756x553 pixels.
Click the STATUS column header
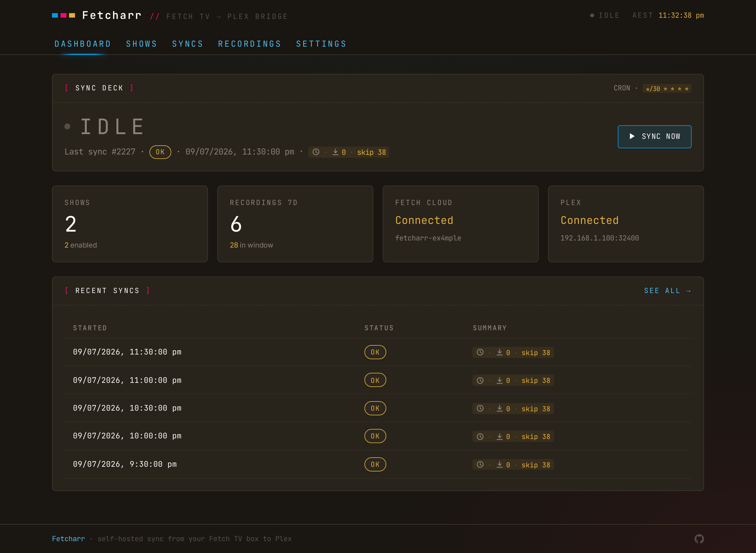pyautogui.click(x=379, y=328)
